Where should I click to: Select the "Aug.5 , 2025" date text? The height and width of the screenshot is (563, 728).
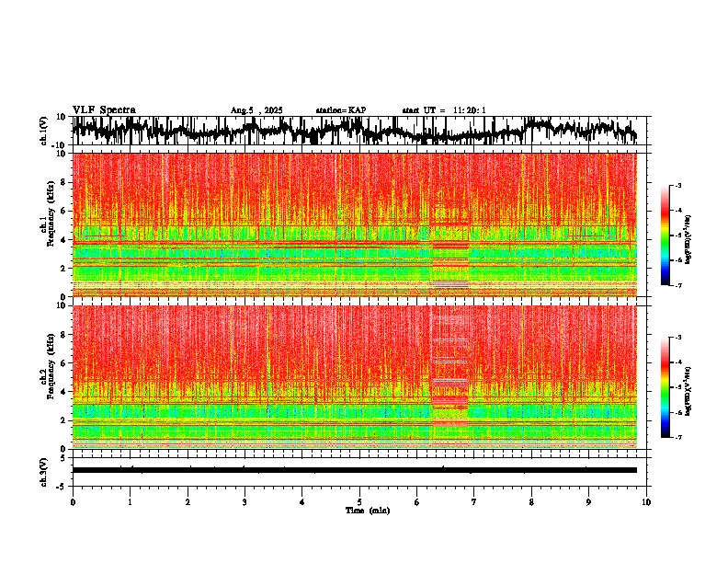(256, 110)
